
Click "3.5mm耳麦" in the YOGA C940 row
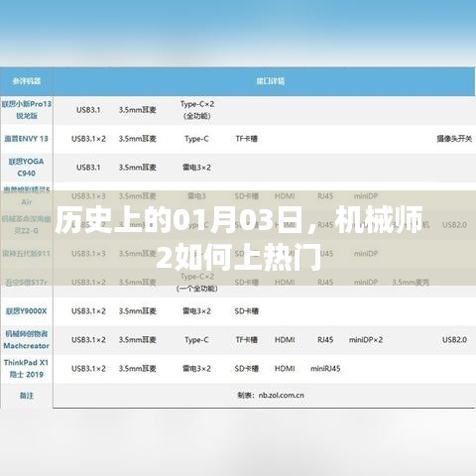point(138,168)
